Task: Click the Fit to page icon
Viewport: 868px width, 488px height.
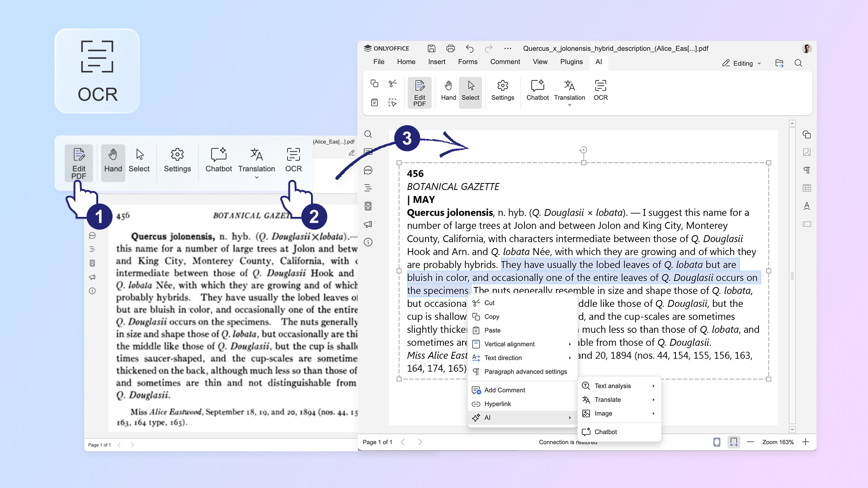Action: pyautogui.click(x=717, y=442)
